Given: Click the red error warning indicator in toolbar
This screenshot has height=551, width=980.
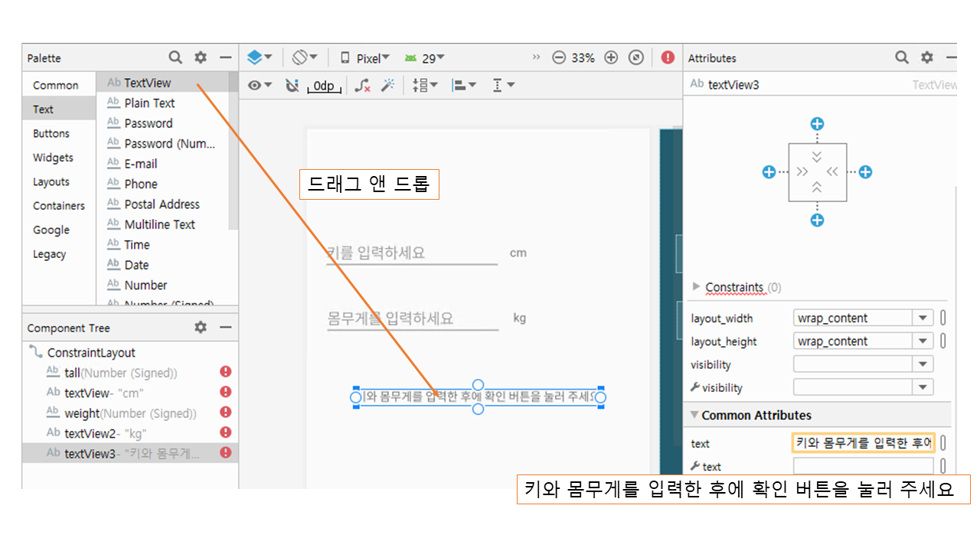Looking at the screenshot, I should coord(668,57).
